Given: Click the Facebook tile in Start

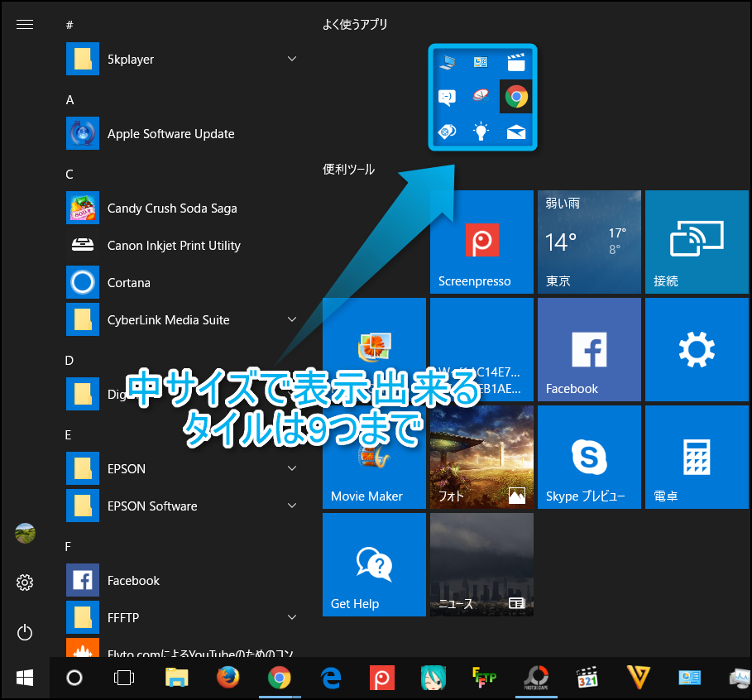Looking at the screenshot, I should (x=589, y=349).
